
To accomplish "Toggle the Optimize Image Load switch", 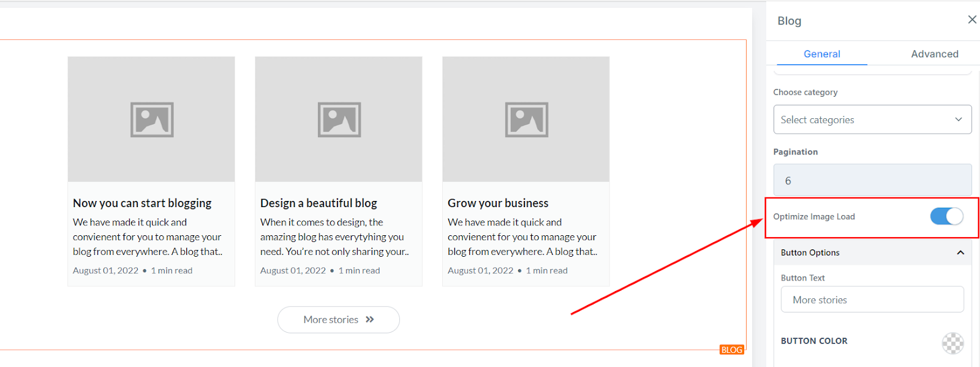I will pos(946,216).
